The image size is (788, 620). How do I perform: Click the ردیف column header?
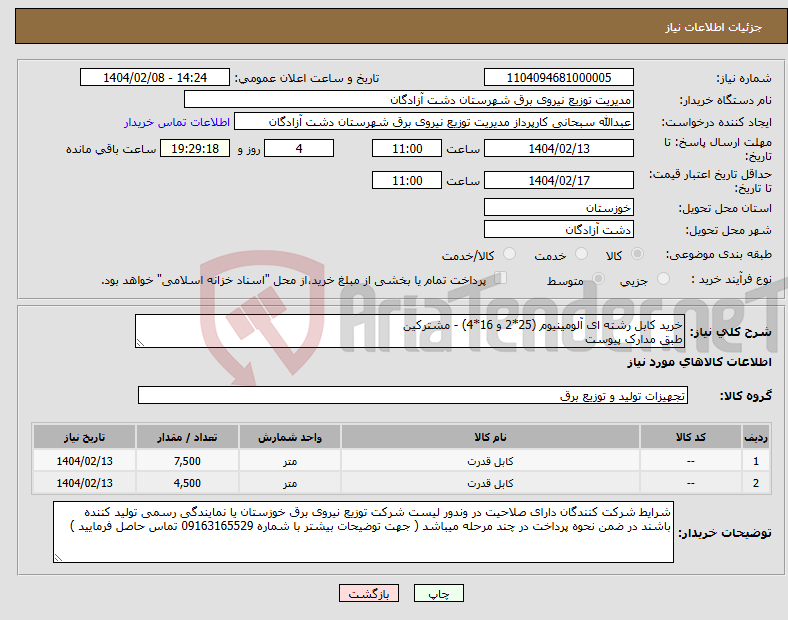pyautogui.click(x=755, y=437)
